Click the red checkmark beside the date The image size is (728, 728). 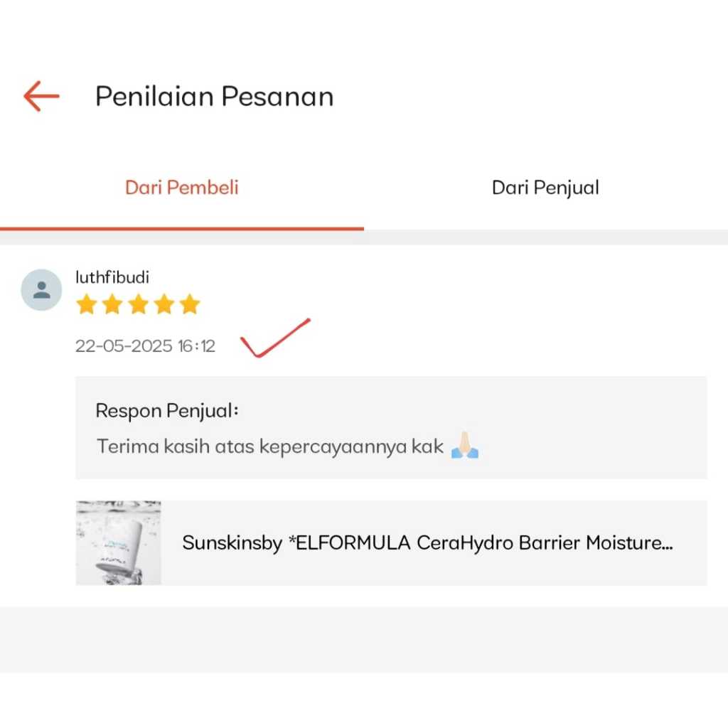pyautogui.click(x=275, y=338)
